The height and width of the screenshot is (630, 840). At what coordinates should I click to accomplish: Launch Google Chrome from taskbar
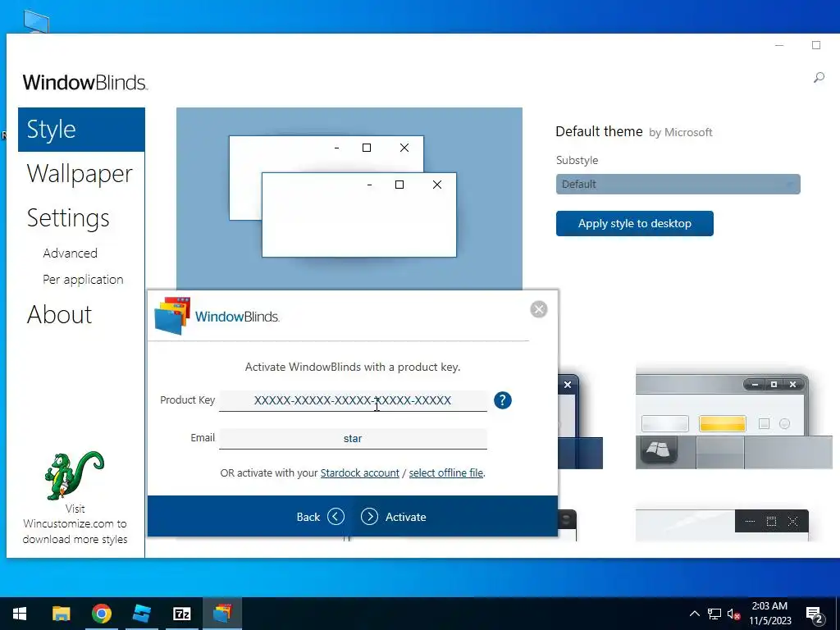point(101,614)
